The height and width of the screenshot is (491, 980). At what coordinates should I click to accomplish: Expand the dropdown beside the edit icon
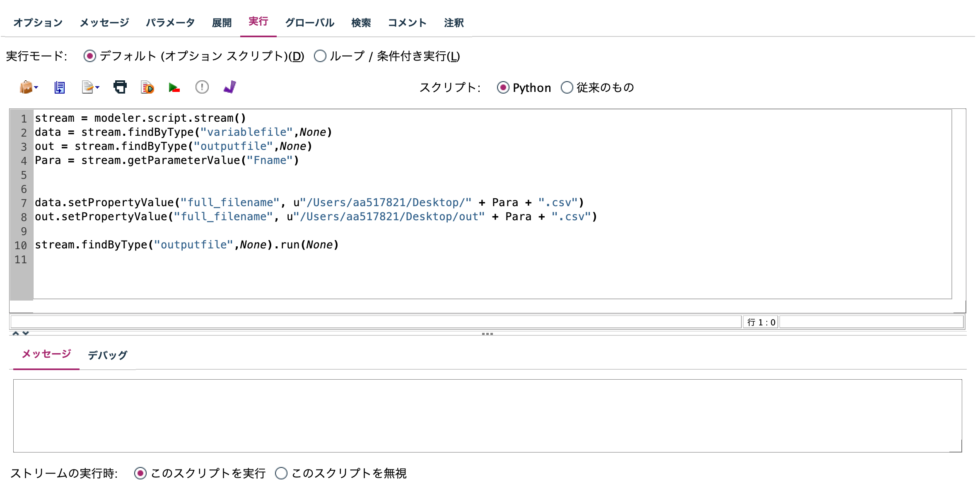97,88
